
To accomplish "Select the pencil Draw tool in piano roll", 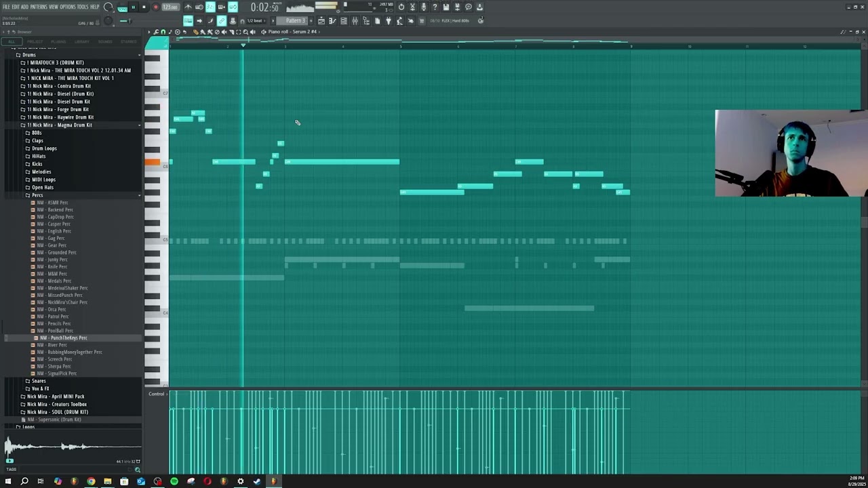I will click(x=195, y=32).
